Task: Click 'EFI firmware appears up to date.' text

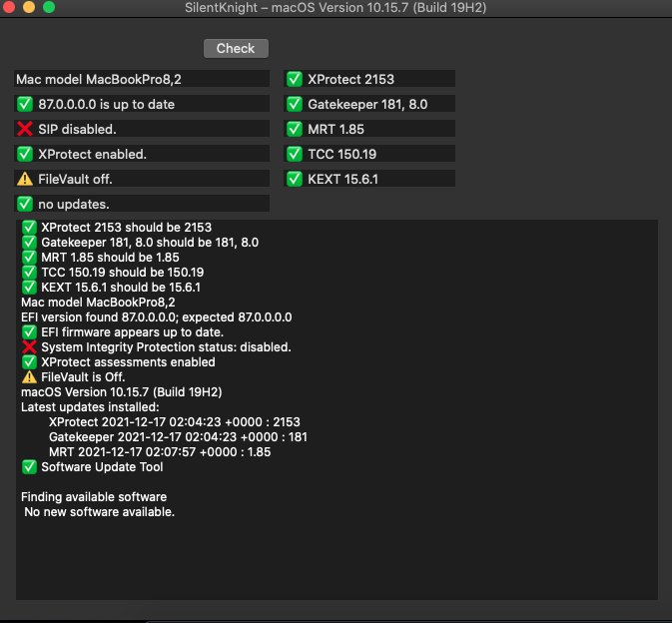Action: click(x=132, y=332)
